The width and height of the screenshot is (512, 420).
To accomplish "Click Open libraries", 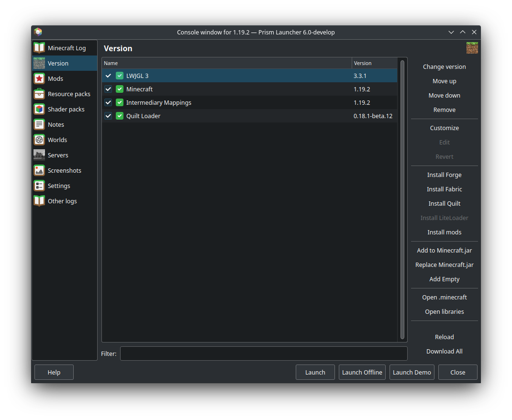I will pyautogui.click(x=444, y=312).
